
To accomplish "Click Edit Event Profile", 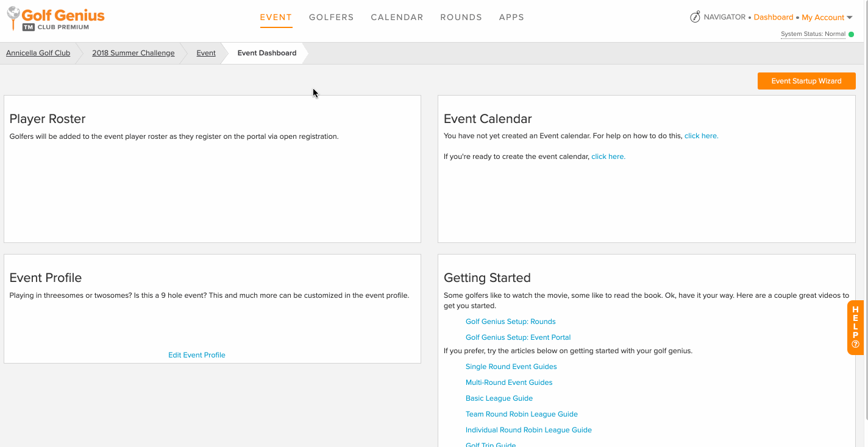I will (x=196, y=354).
